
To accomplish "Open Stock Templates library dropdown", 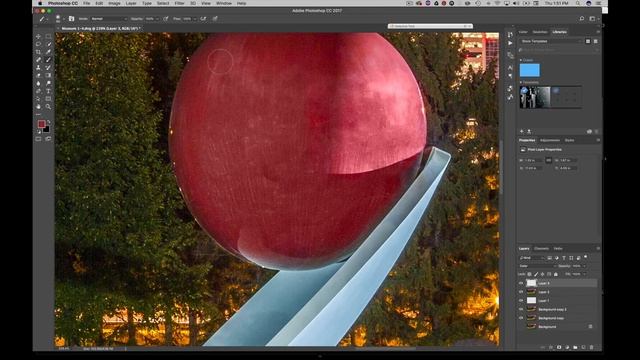I will [551, 41].
